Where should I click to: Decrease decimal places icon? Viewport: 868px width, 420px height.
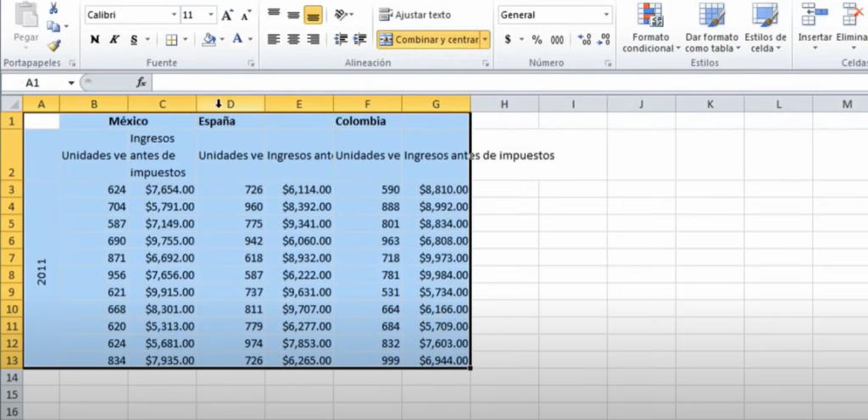(604, 39)
